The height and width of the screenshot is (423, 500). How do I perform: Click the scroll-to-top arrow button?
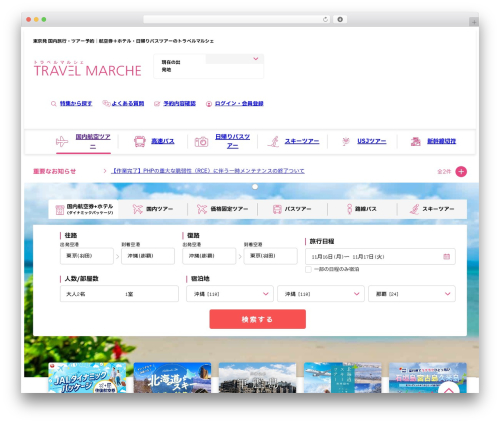(449, 388)
